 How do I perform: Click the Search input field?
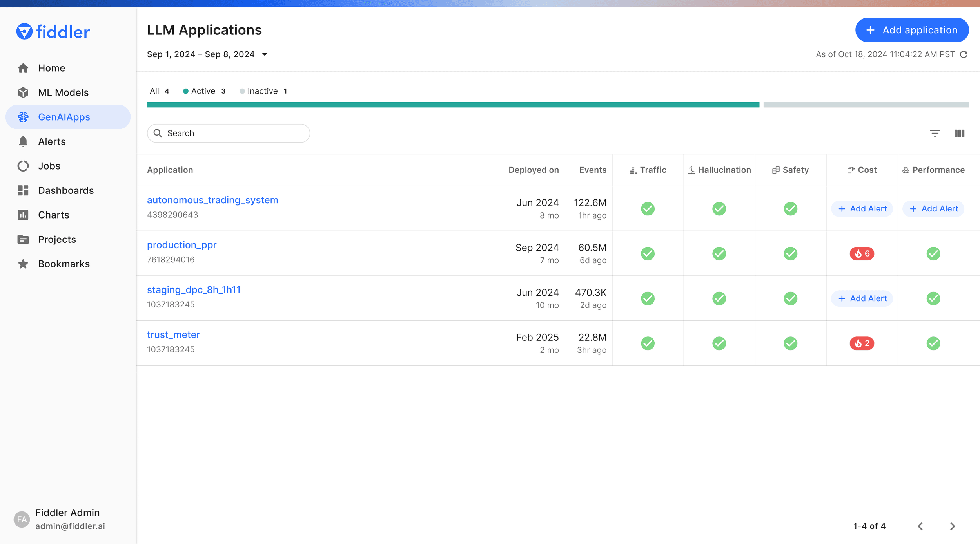click(x=229, y=133)
